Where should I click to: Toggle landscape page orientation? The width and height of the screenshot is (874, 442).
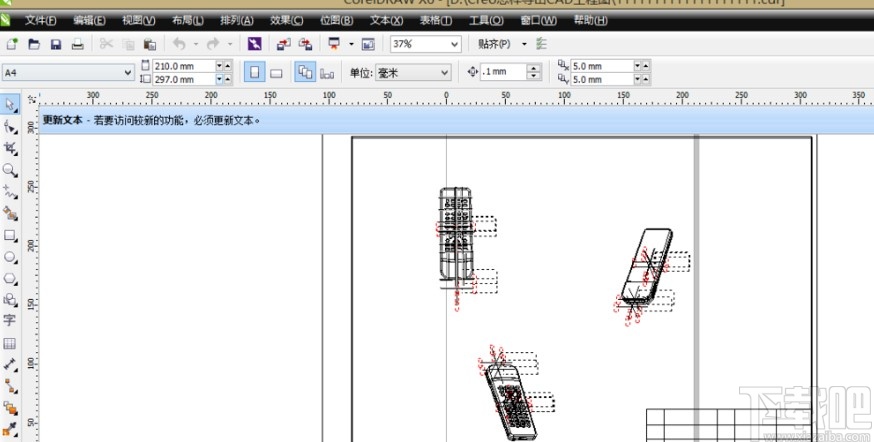(x=276, y=73)
